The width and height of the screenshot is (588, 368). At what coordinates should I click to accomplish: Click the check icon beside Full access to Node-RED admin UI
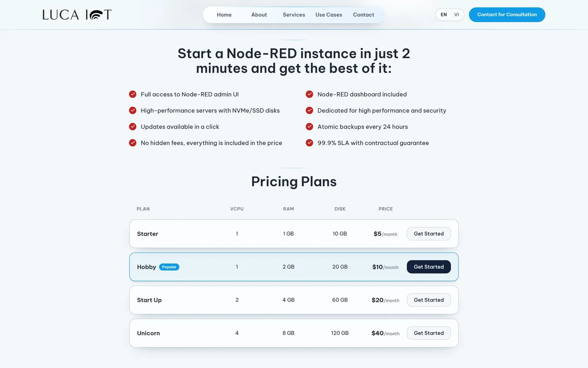click(133, 94)
